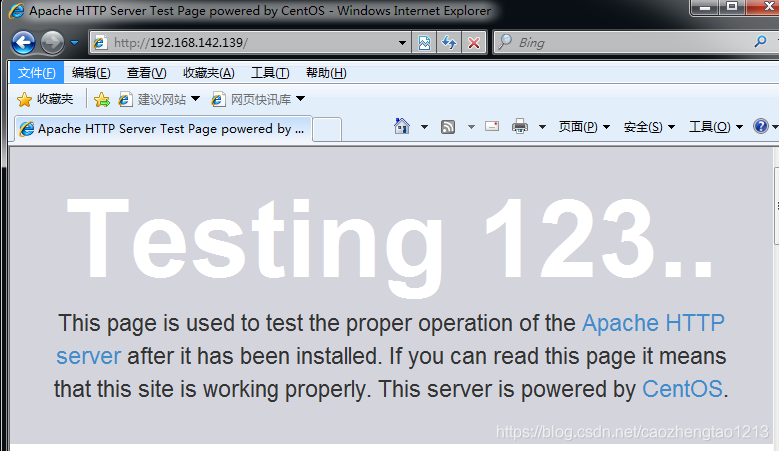Click the Internet Explorer title bar icon
779x451 pixels.
pyautogui.click(x=16, y=11)
